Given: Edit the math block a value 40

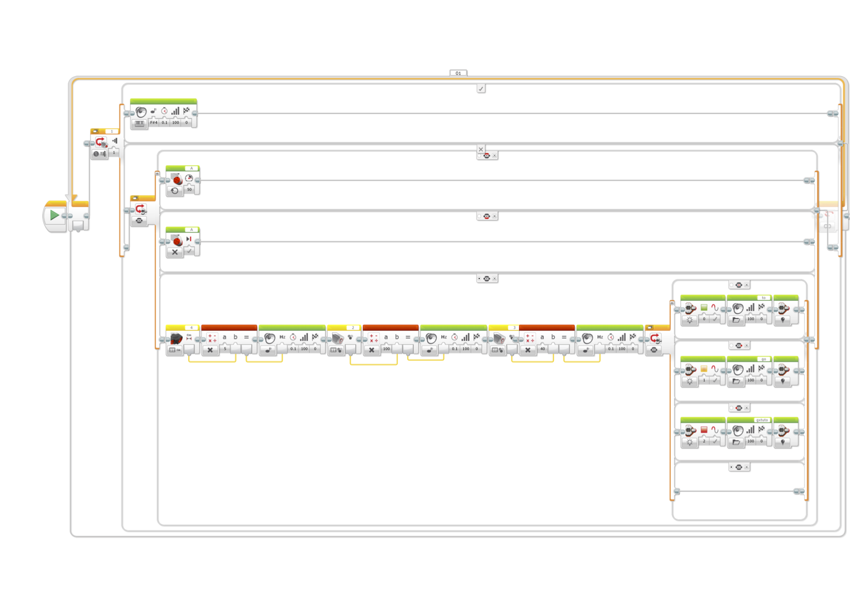Looking at the screenshot, I should 543,349.
